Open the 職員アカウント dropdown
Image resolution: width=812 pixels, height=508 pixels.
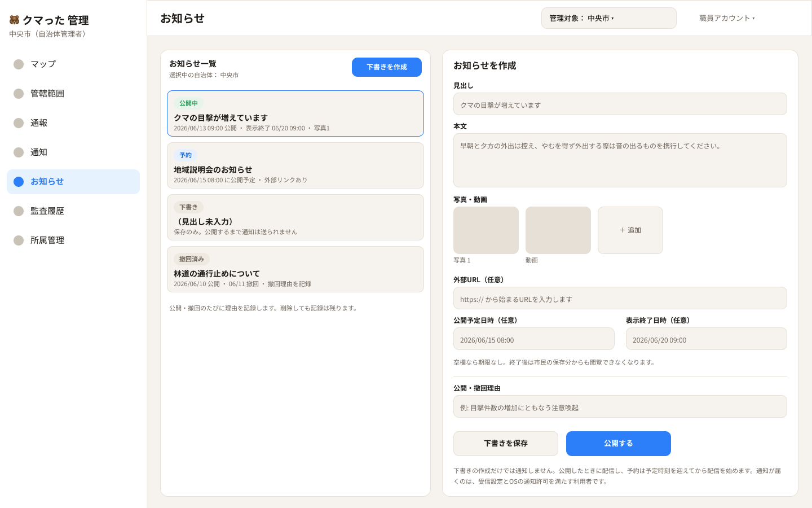727,18
